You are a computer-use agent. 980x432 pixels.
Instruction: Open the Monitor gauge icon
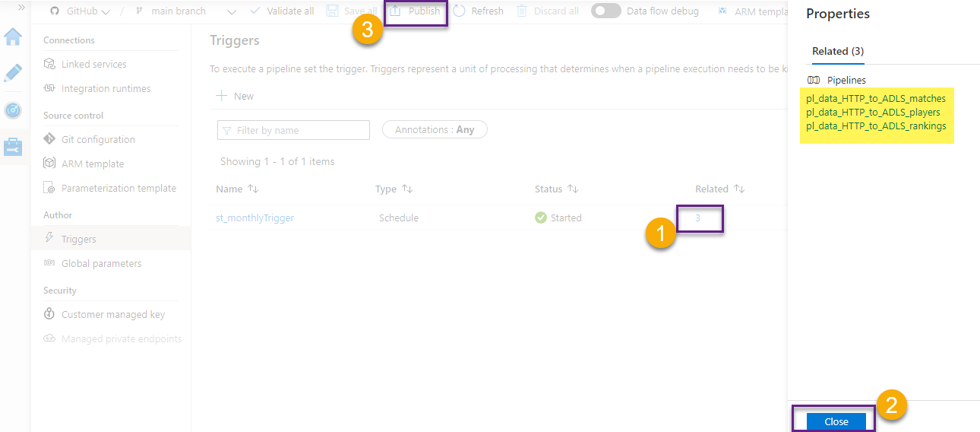click(x=14, y=110)
